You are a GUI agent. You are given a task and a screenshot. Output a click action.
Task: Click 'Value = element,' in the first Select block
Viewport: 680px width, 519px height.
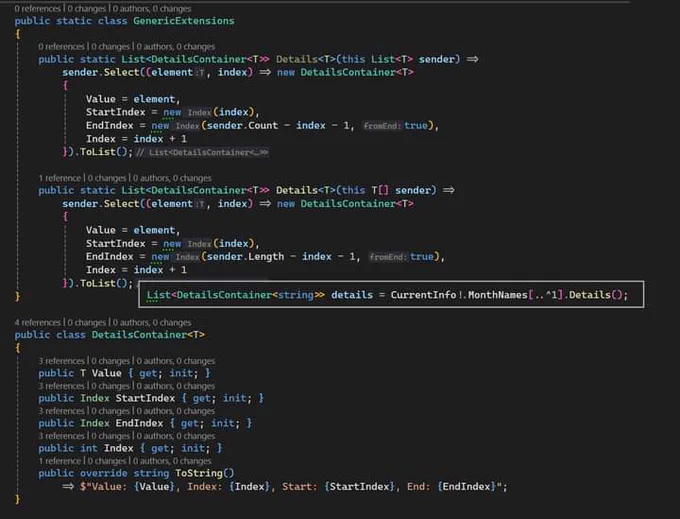point(133,99)
